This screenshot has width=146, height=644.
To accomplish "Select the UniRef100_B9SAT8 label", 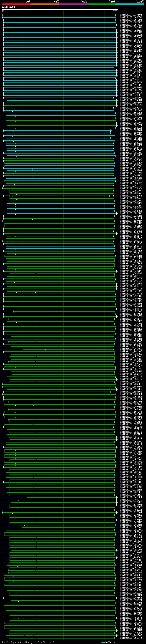I will [131, 80].
